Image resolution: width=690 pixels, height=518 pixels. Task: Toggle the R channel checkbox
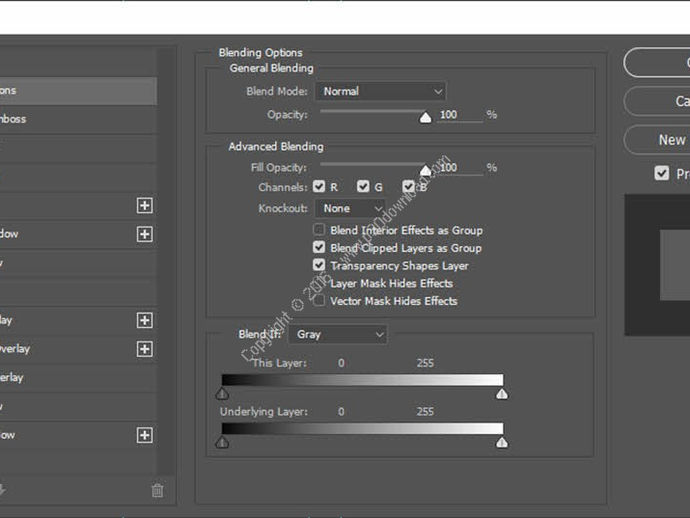click(319, 187)
